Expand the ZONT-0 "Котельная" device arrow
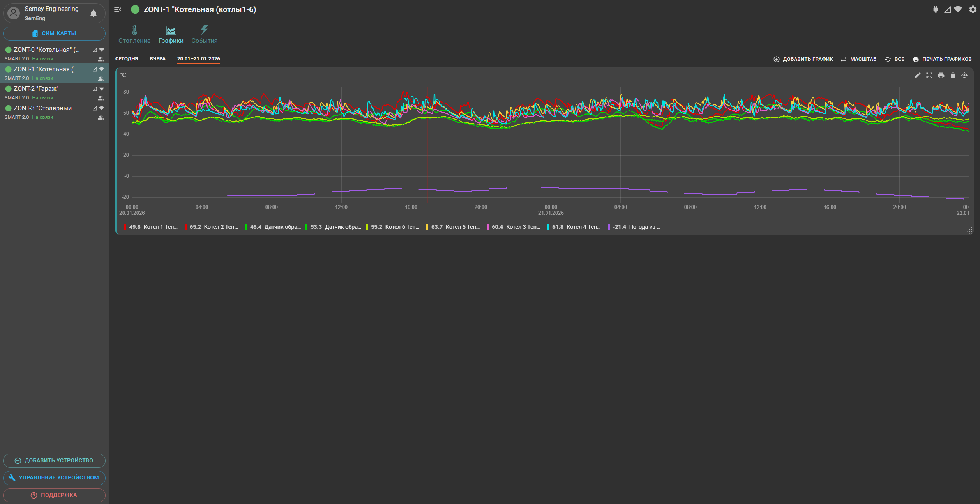980x504 pixels. [x=102, y=50]
